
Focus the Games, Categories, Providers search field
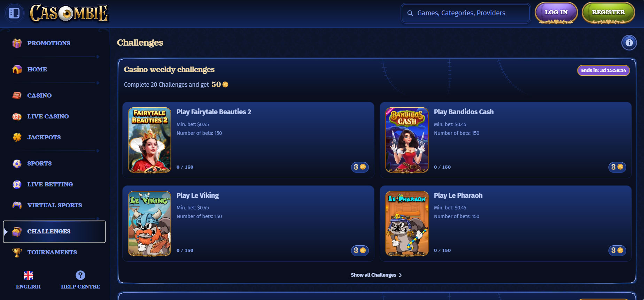466,13
